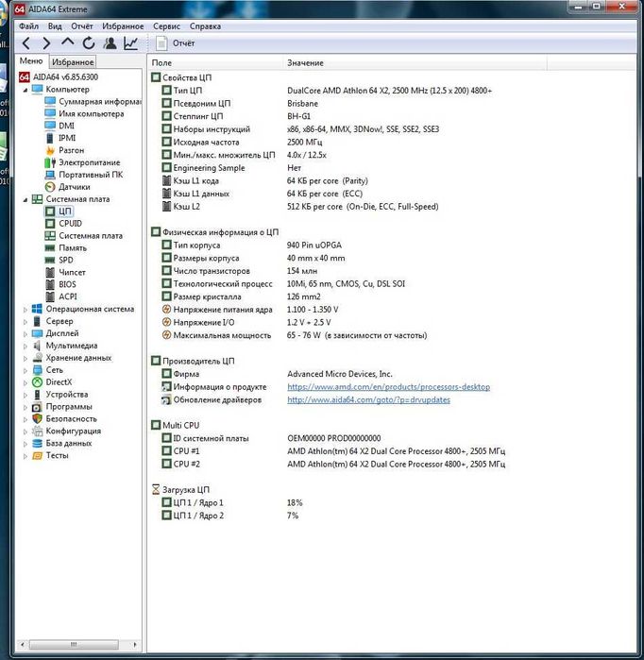
Task: Expand the Безопасность branch
Action: click(x=25, y=419)
